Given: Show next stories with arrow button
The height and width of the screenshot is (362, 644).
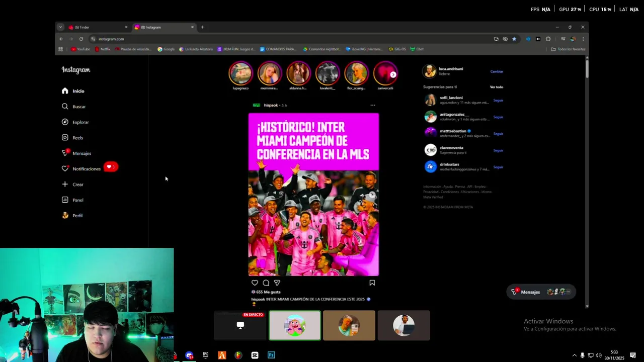Looking at the screenshot, I should pyautogui.click(x=393, y=74).
